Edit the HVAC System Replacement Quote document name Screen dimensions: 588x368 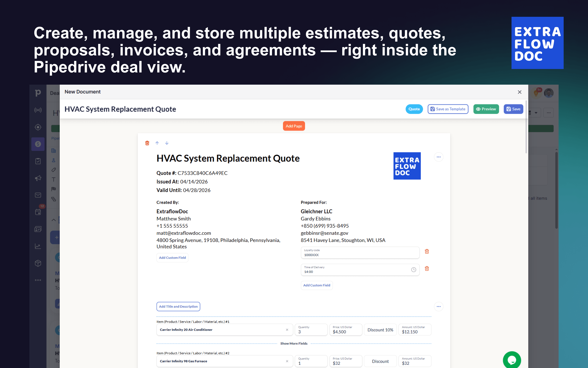coord(120,109)
